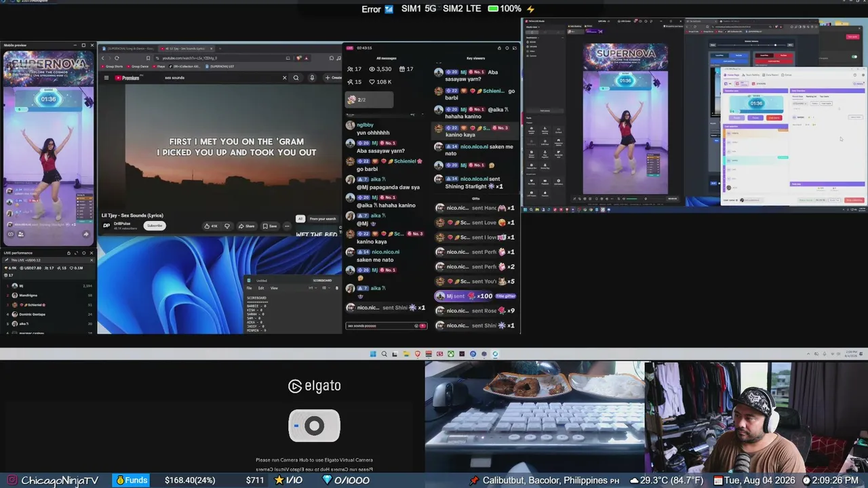Select the 'From your search' chip
Screen dimensions: 868x488
tap(323, 219)
